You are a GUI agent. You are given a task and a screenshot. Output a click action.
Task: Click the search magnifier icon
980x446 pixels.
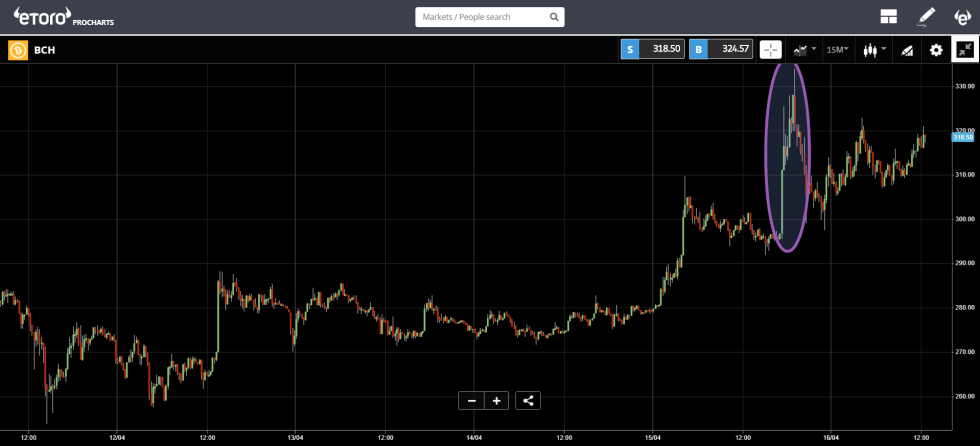click(x=554, y=17)
